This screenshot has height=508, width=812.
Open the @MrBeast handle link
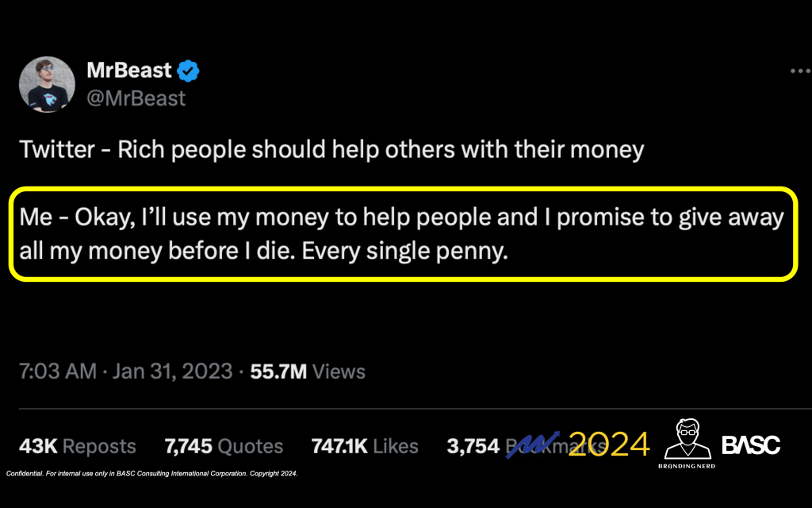[136, 98]
